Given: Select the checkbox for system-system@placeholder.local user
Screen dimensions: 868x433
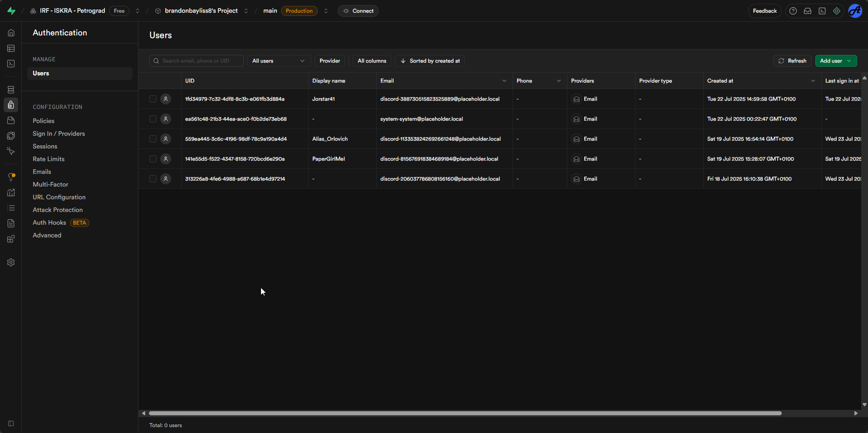Looking at the screenshot, I should [153, 119].
